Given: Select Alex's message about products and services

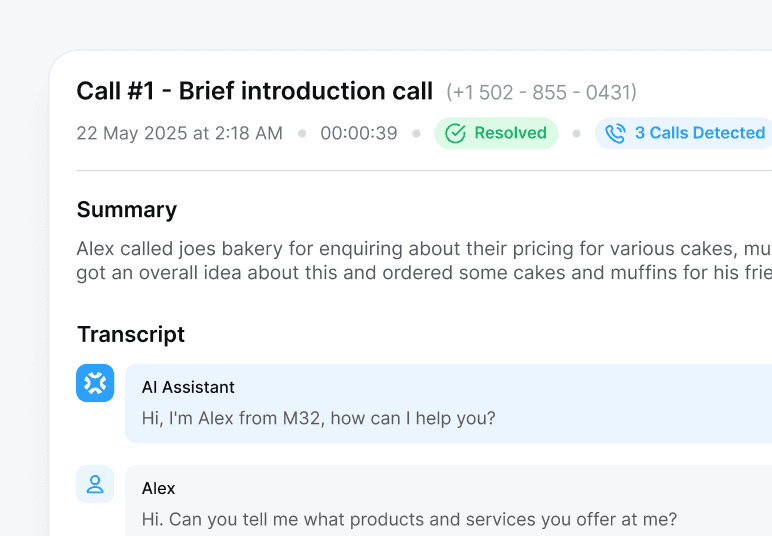Looking at the screenshot, I should 409,519.
